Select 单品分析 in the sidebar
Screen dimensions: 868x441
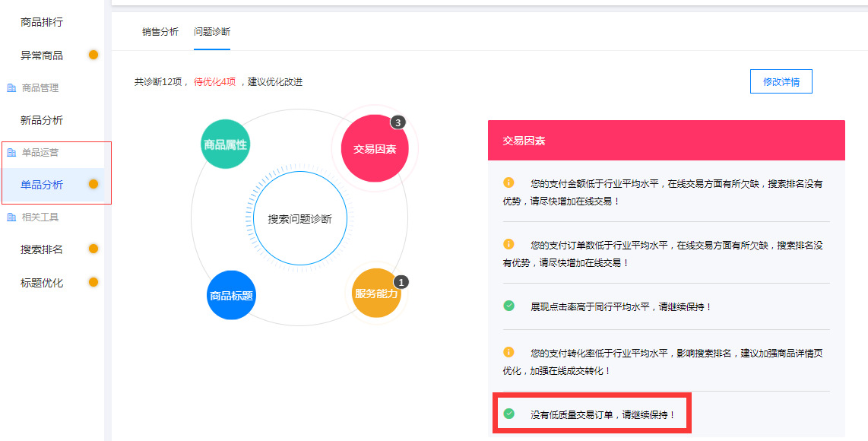click(x=42, y=185)
